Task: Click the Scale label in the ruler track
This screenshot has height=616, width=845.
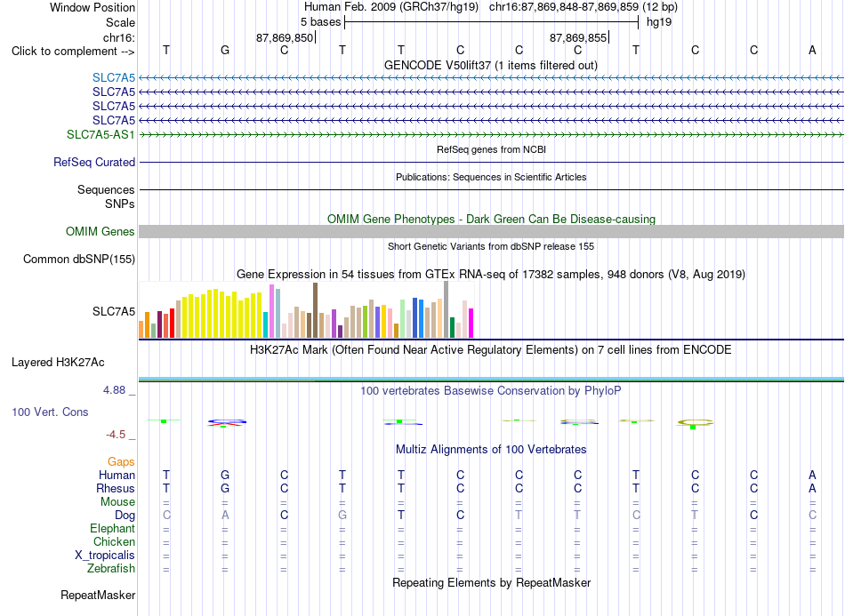Action: 120,22
